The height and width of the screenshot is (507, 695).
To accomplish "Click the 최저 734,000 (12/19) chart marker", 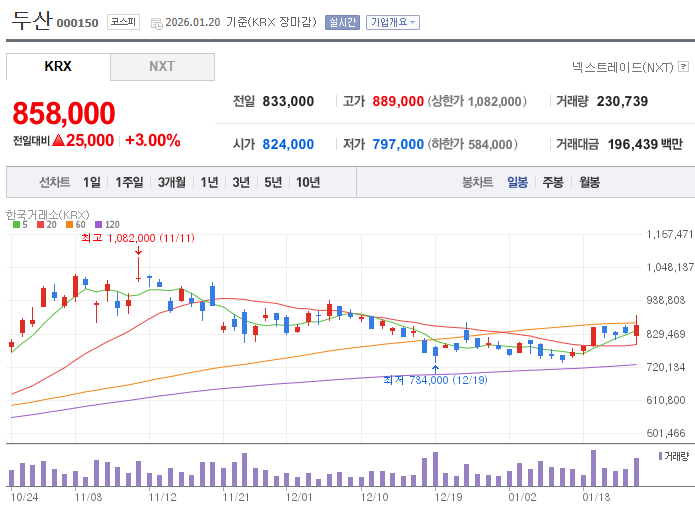I will pos(435,380).
